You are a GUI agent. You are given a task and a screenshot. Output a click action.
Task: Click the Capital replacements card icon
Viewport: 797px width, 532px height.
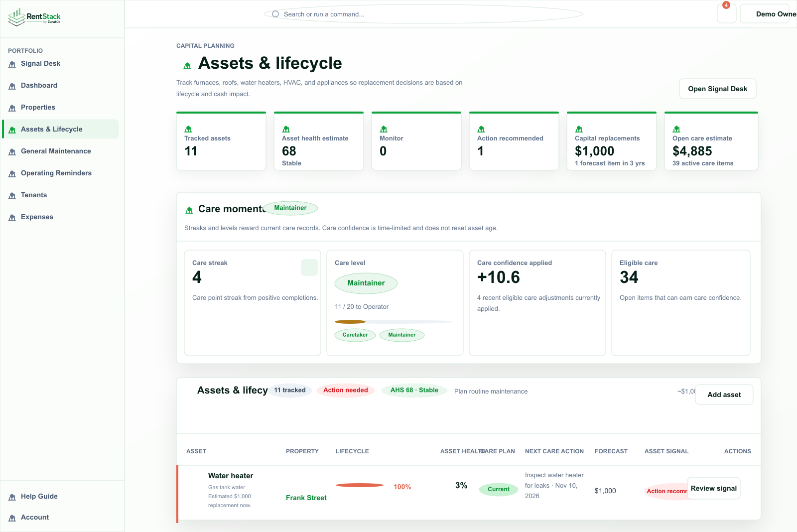pos(579,129)
